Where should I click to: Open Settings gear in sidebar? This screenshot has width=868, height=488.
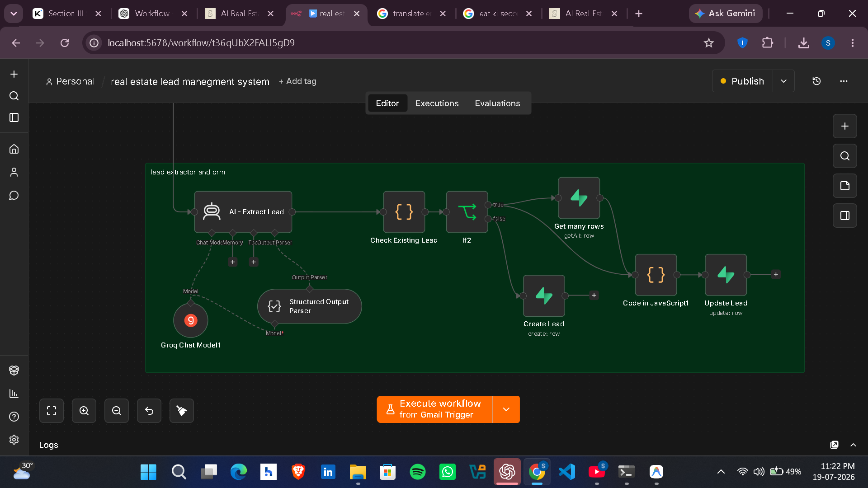[x=14, y=440]
